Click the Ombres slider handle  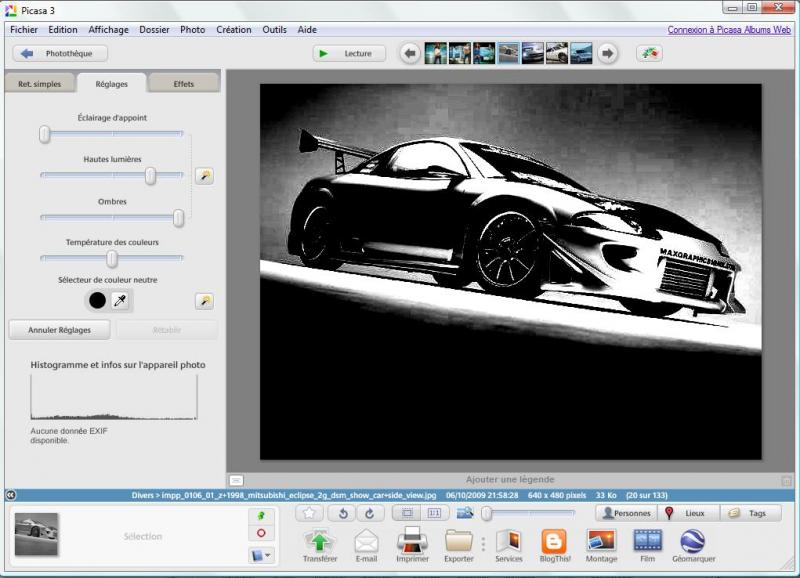tap(178, 218)
